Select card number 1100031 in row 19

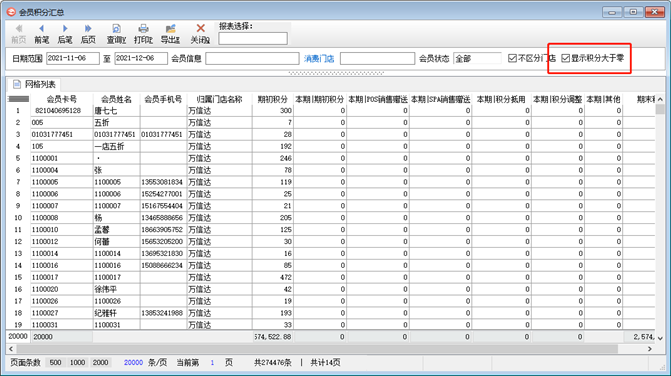coord(62,325)
